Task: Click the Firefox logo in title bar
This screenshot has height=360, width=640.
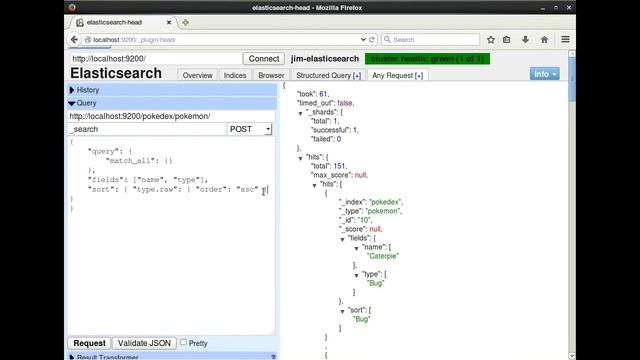Action: (72, 7)
